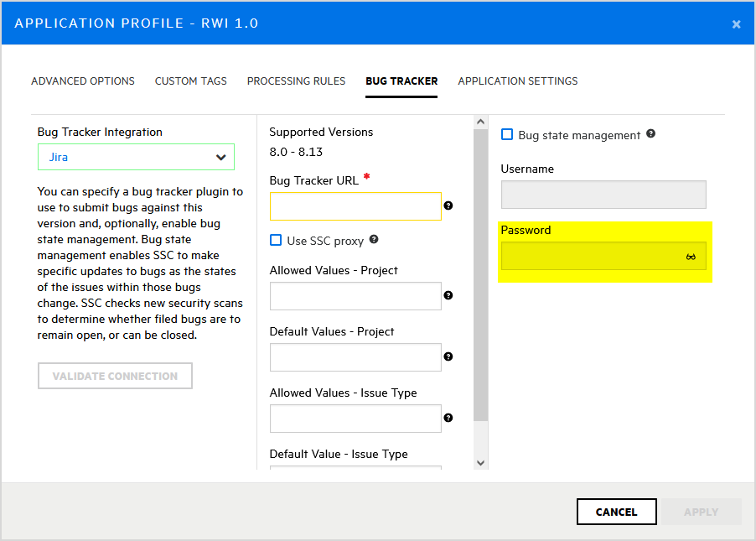
Task: Enable Bug state management
Action: tap(506, 133)
